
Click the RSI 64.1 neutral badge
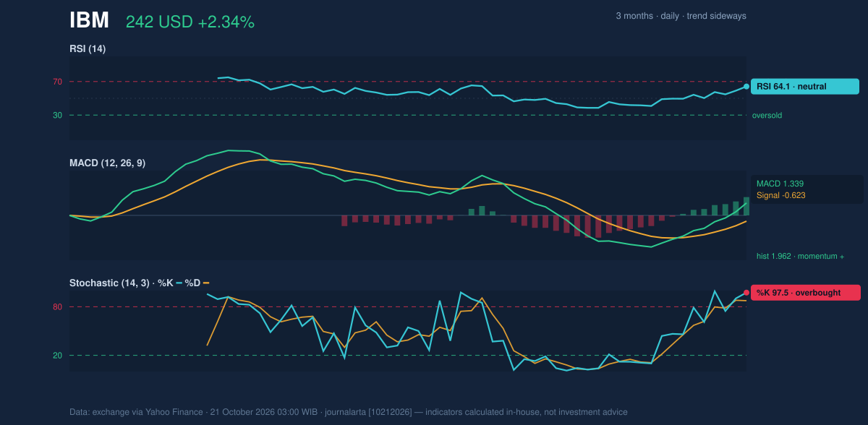tap(805, 87)
